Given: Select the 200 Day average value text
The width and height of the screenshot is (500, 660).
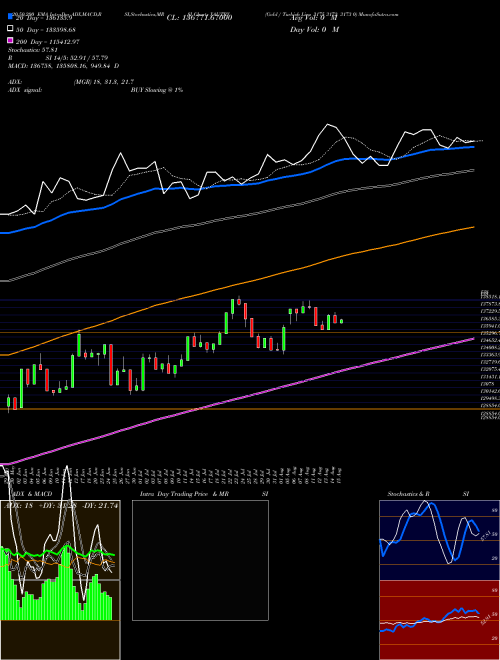Looking at the screenshot, I should (x=47, y=42).
